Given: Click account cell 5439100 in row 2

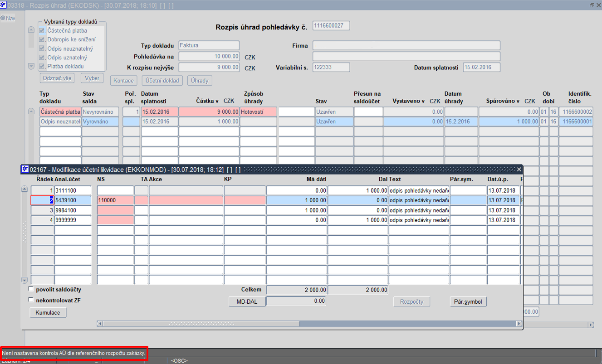Looking at the screenshot, I should tap(73, 200).
